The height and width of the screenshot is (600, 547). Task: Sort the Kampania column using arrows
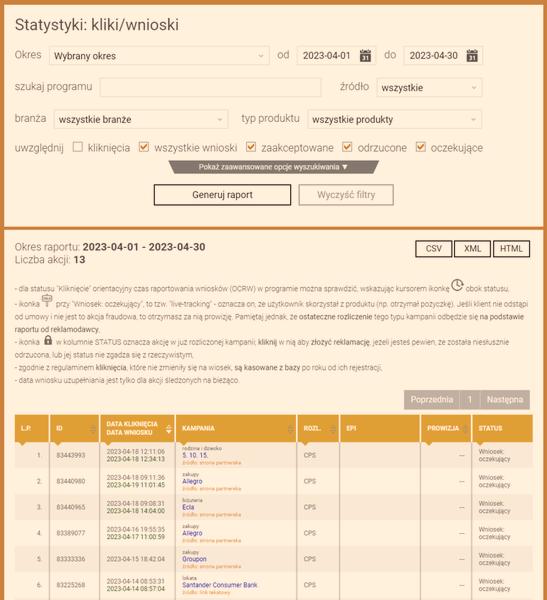(291, 429)
